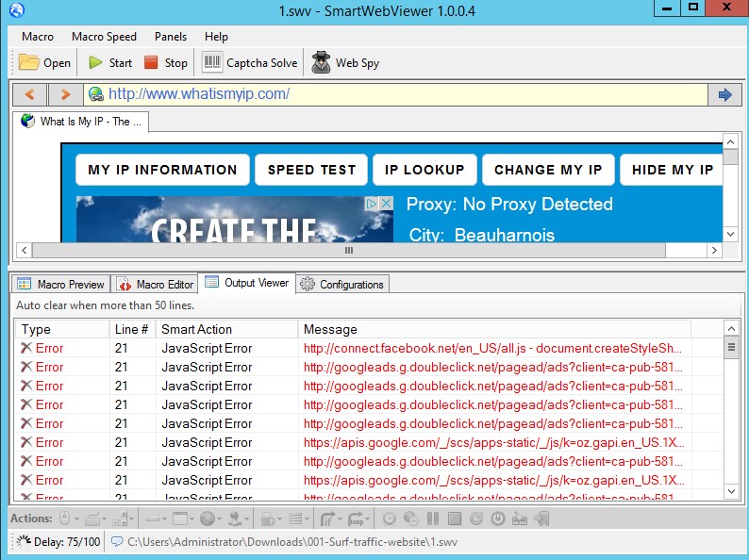Click the Delay: 75/100 status indicator

pyautogui.click(x=58, y=542)
